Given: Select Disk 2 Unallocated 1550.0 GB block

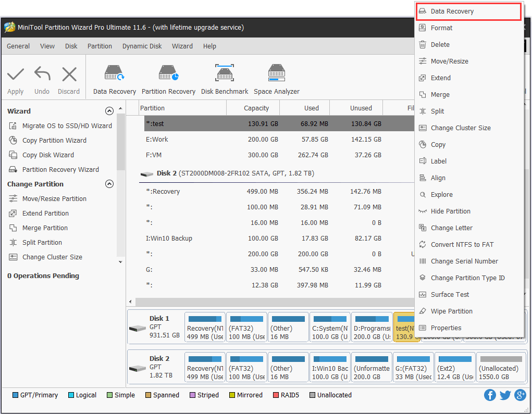Looking at the screenshot, I should [501, 368].
